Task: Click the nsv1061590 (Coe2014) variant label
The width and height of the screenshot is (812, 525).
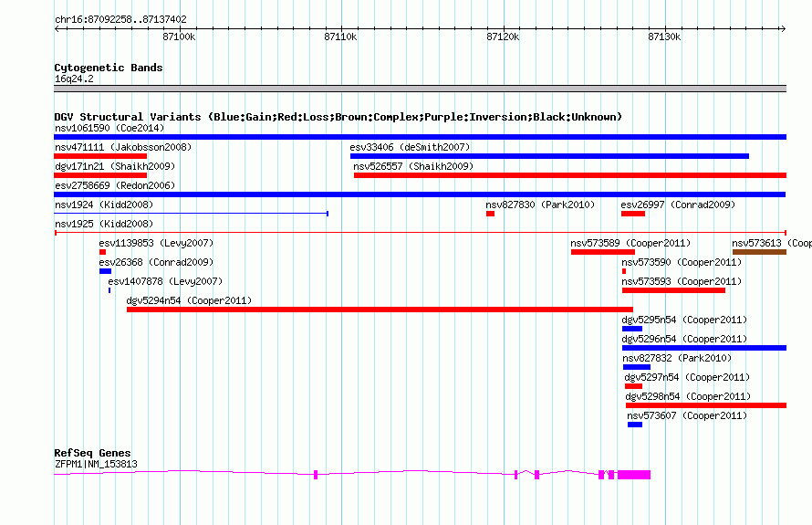Action: click(x=109, y=128)
